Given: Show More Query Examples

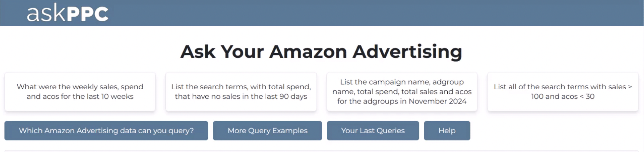Looking at the screenshot, I should [x=267, y=131].
